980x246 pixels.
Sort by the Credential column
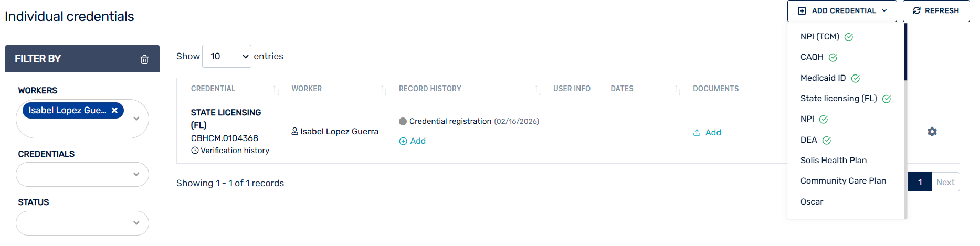point(276,90)
